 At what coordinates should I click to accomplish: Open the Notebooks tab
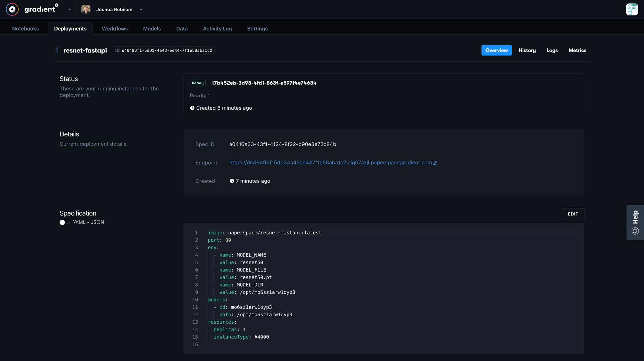[x=25, y=29]
